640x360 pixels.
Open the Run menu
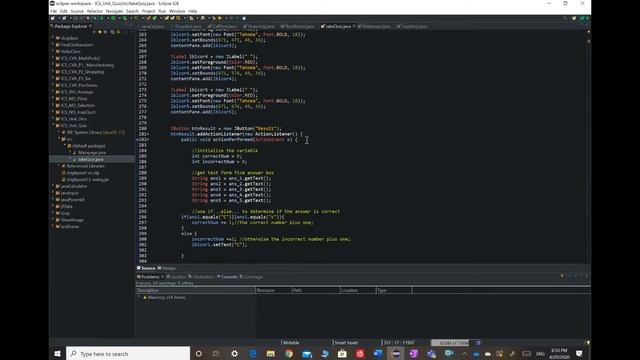[x=162, y=11]
